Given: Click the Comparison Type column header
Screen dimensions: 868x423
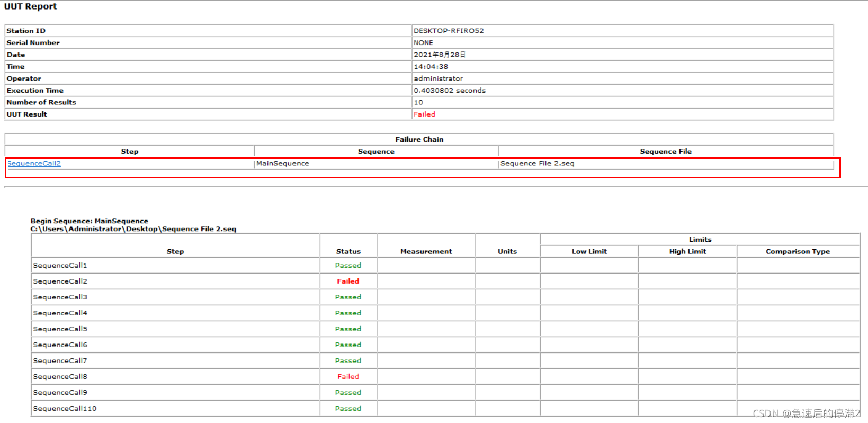Looking at the screenshot, I should [798, 251].
